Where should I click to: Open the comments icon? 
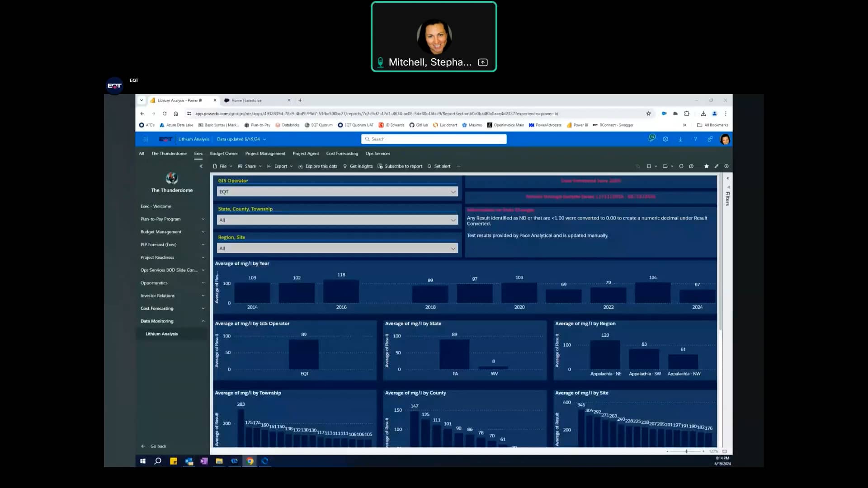click(x=691, y=166)
